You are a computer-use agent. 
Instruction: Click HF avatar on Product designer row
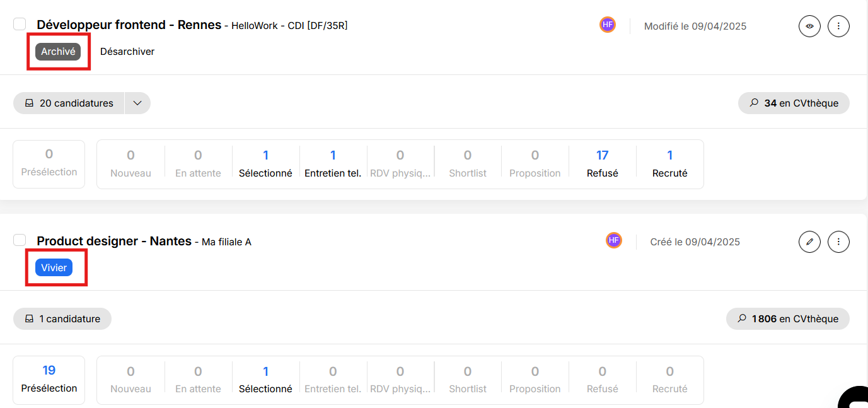(614, 240)
